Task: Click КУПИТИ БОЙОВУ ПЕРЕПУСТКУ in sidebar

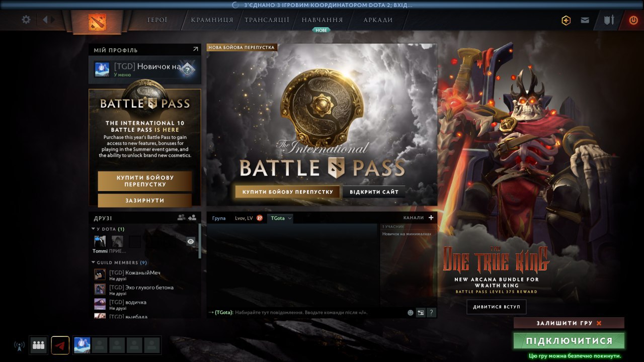Action: tap(145, 181)
